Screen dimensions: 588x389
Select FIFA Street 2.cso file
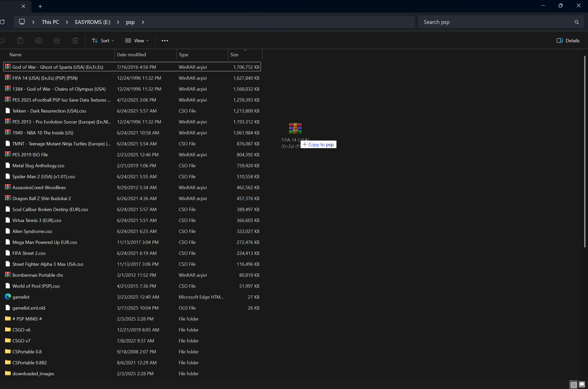coord(132,253)
